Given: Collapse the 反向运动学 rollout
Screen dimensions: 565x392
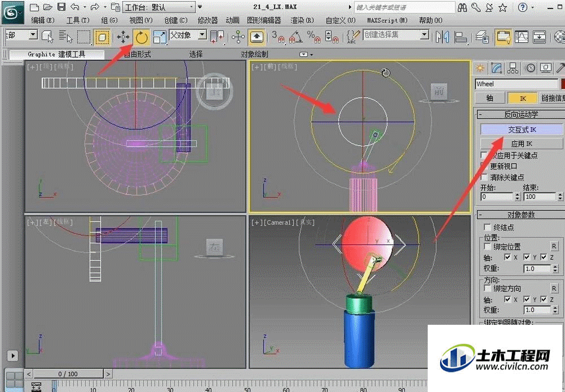Looking at the screenshot, I should [481, 115].
